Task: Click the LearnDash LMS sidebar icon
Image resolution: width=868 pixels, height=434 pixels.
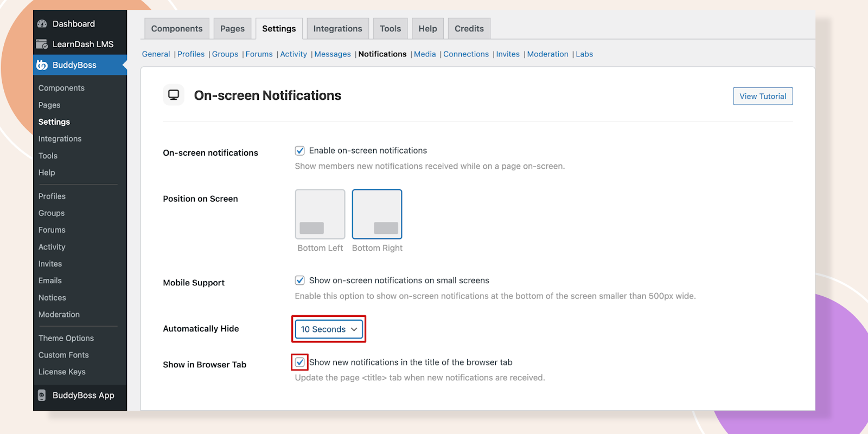Action: (x=42, y=44)
